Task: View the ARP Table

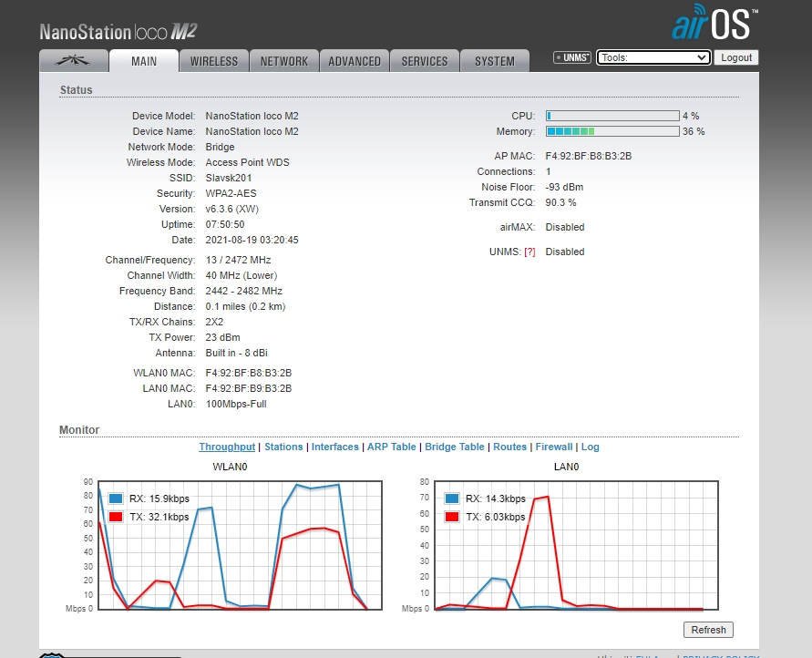Action: 392,447
